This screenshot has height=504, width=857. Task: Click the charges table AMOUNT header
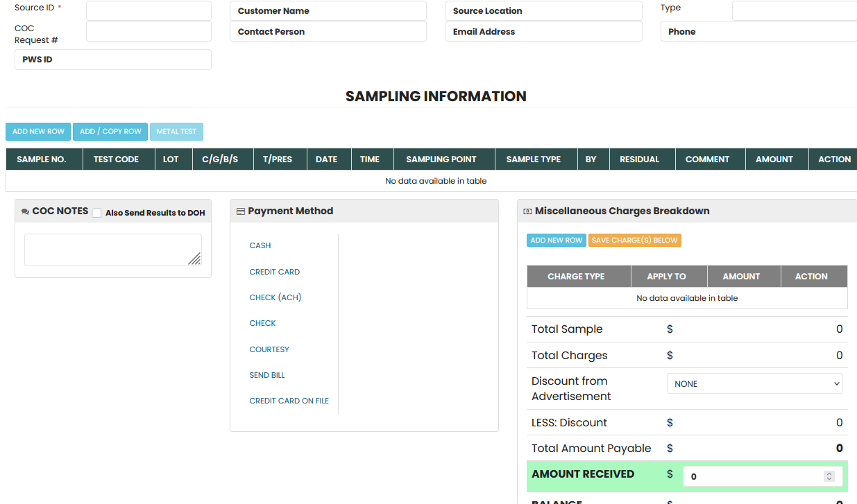[744, 276]
